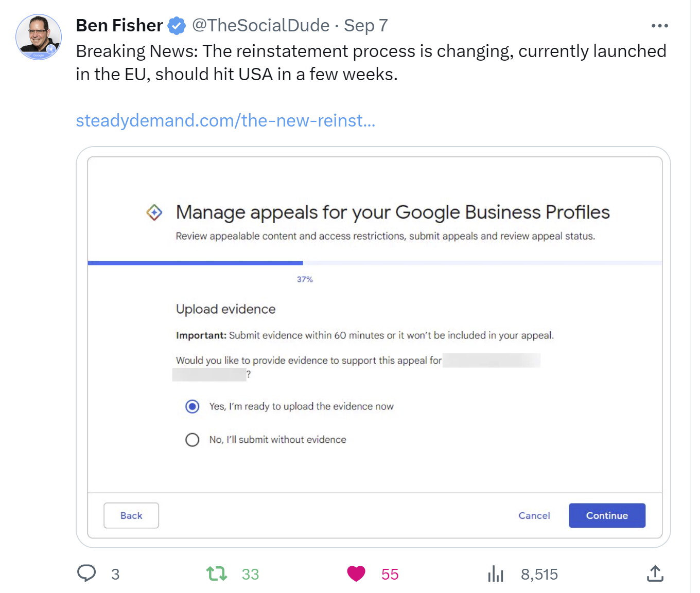
Task: Click the share upload arrow icon
Action: point(655,573)
